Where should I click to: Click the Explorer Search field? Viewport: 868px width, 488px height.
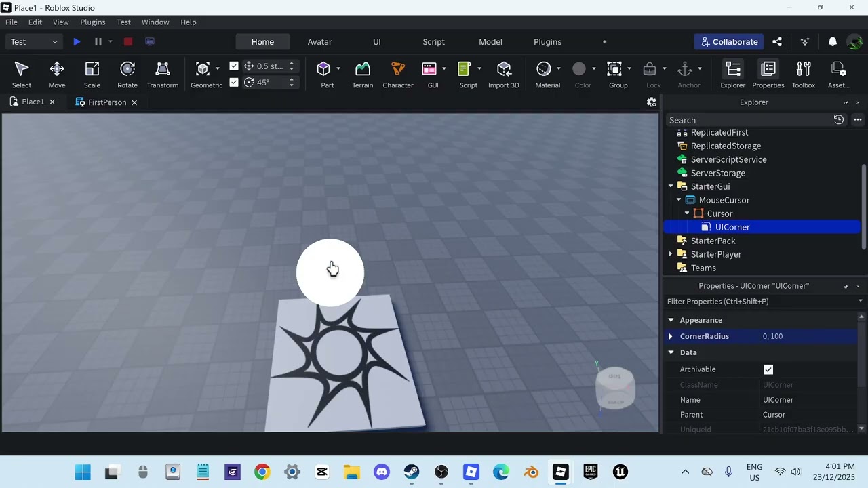pyautogui.click(x=748, y=120)
